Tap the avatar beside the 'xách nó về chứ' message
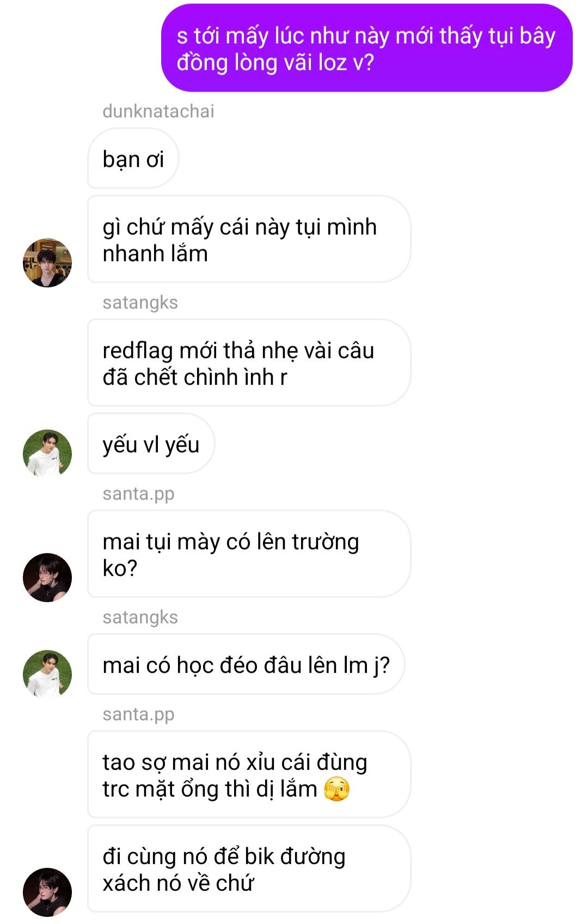The width and height of the screenshot is (588, 924). tap(47, 892)
